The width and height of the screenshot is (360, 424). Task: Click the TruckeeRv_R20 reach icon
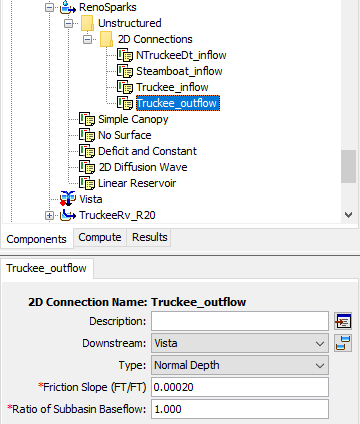[x=68, y=215]
